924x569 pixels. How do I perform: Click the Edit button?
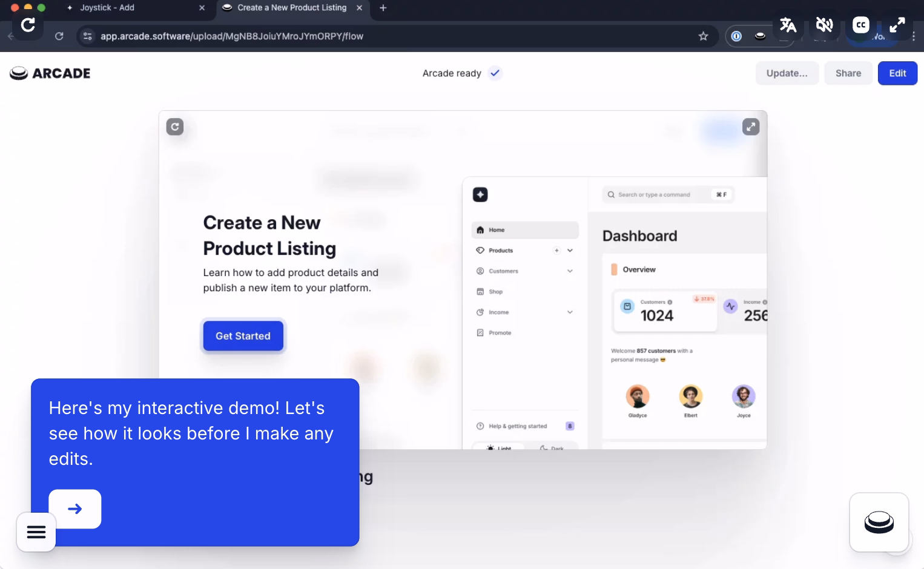pos(897,73)
